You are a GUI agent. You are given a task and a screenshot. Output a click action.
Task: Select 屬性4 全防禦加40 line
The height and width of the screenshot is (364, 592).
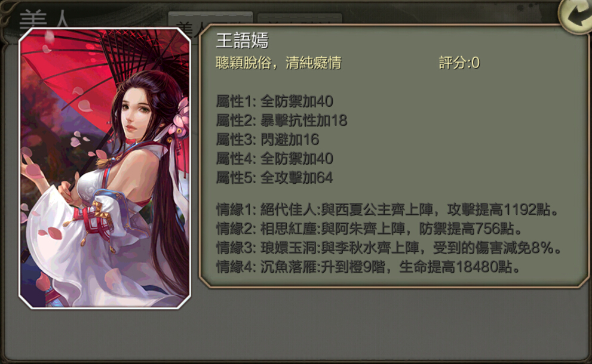(274, 159)
